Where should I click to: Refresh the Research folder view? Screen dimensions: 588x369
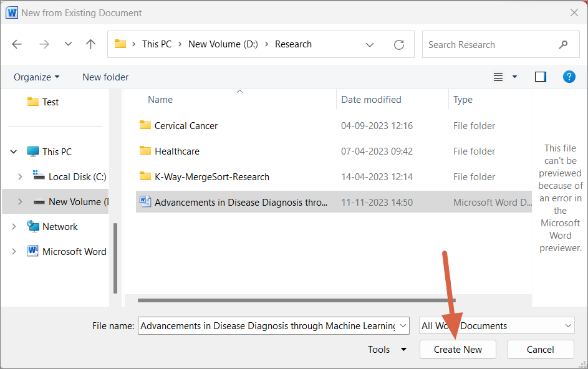click(399, 45)
